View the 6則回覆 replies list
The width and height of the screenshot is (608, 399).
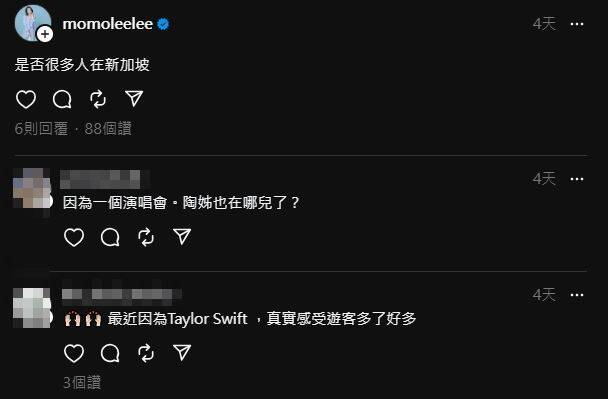[x=41, y=128]
